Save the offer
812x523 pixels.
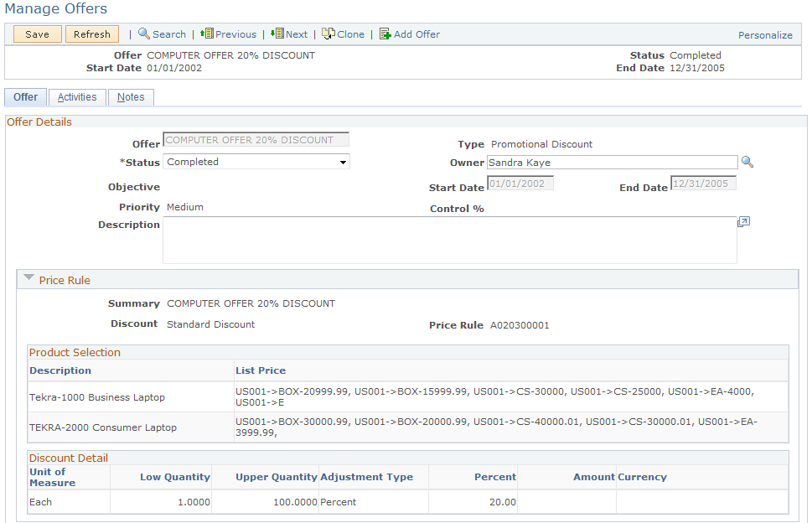pos(36,34)
